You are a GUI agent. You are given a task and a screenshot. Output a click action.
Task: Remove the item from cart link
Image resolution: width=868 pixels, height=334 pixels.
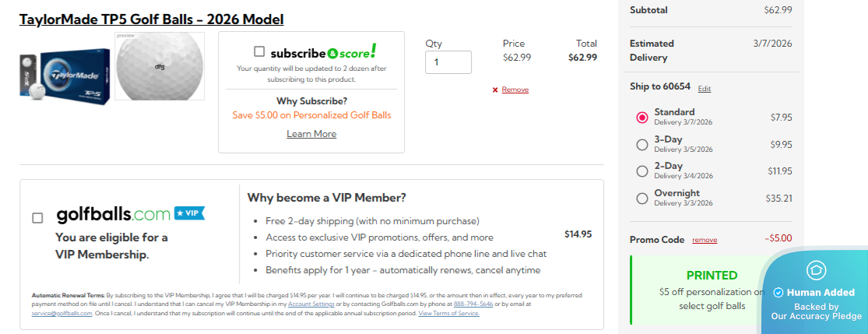[x=515, y=90]
